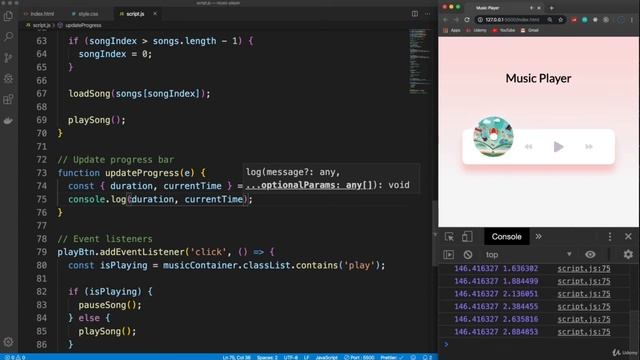The image size is (640, 360).
Task: Open the console settings gear
Action: coord(628,255)
